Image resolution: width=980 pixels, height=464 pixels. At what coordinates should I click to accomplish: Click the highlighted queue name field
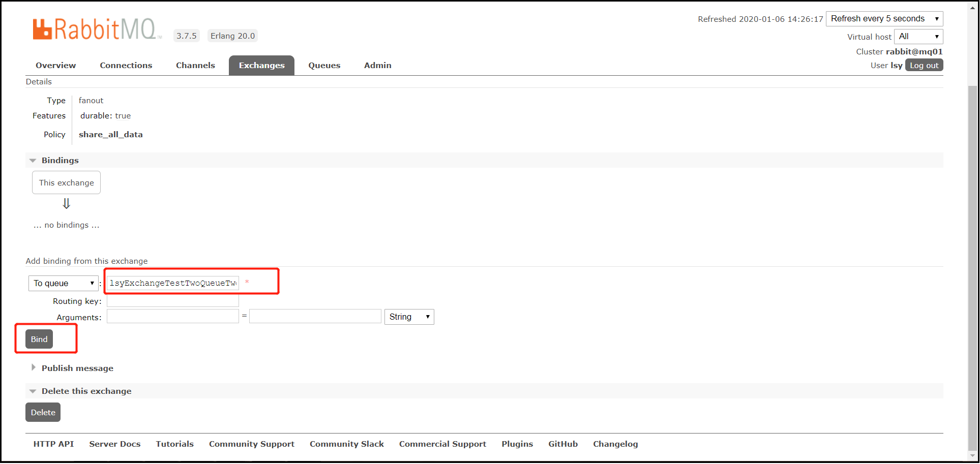click(172, 283)
